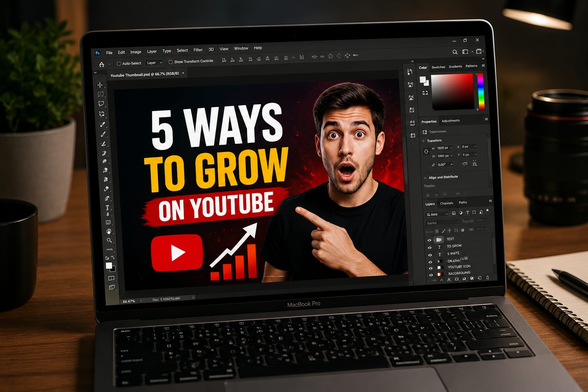Open the Y position dropdown
Image resolution: width=588 pixels, height=392 pixels.
click(x=476, y=154)
